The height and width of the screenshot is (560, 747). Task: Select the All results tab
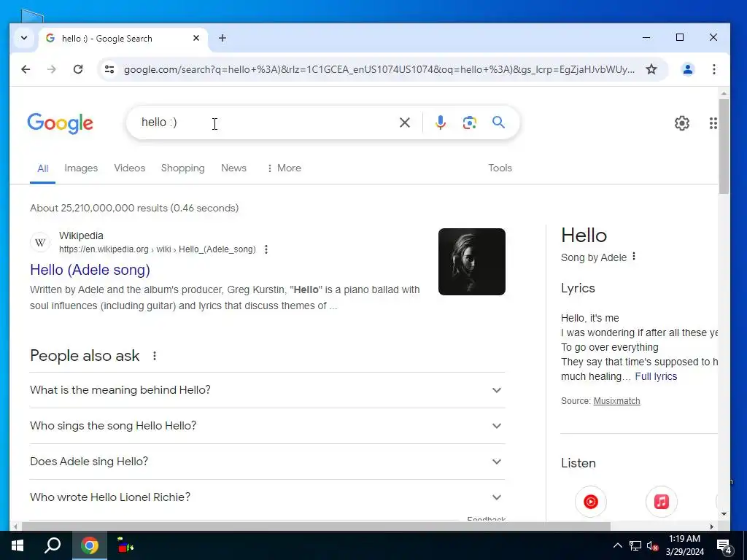pyautogui.click(x=43, y=168)
